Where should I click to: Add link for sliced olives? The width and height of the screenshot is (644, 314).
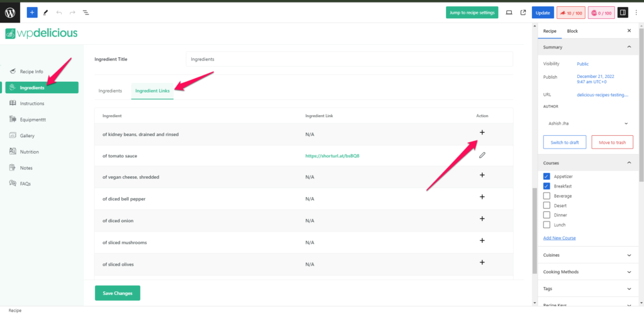tap(482, 262)
